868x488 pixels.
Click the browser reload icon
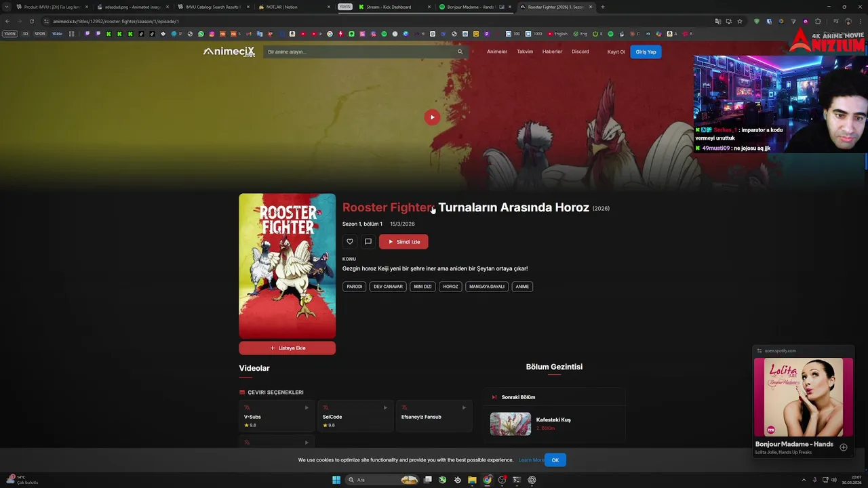[x=31, y=21]
